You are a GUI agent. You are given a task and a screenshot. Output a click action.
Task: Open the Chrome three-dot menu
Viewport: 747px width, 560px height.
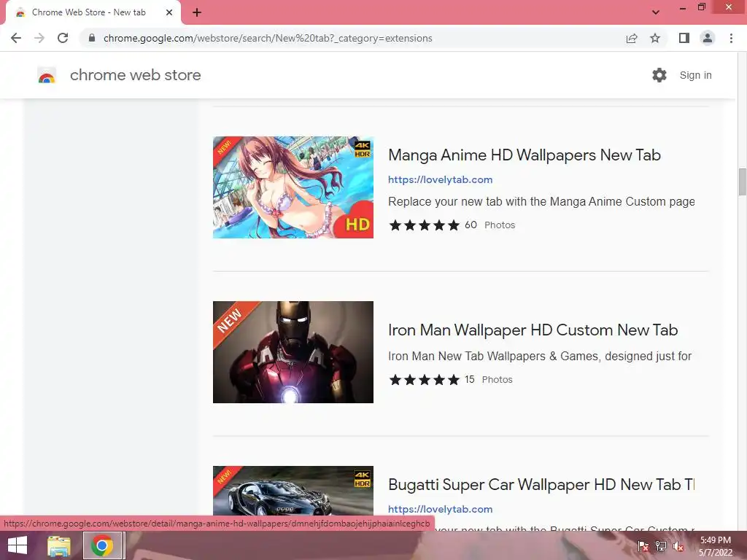coord(731,38)
